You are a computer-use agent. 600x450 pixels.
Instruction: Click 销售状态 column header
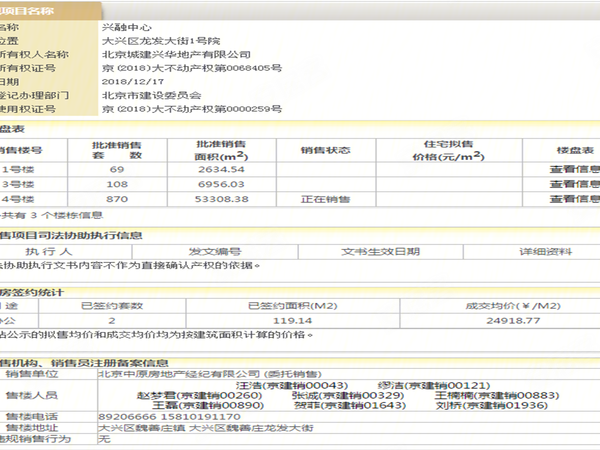tap(325, 150)
